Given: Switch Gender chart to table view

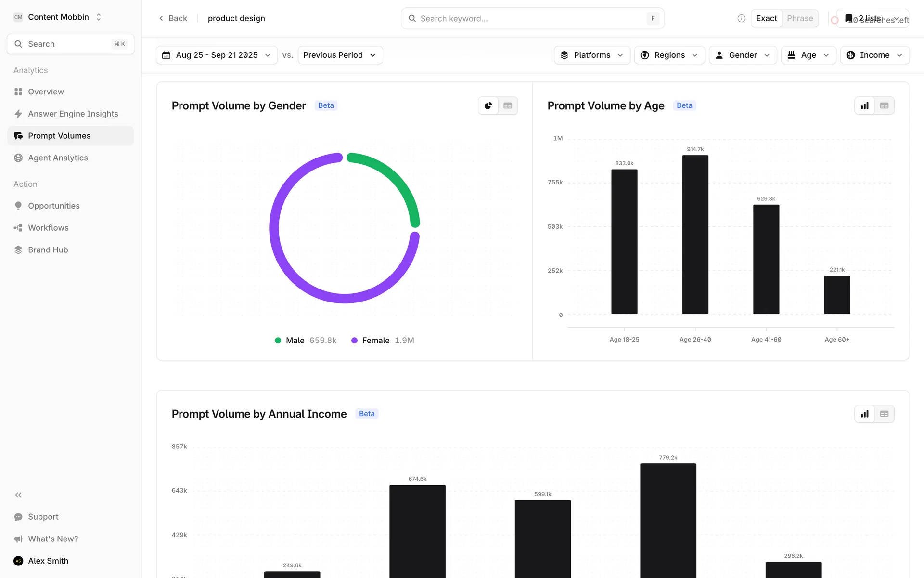Looking at the screenshot, I should 508,105.
